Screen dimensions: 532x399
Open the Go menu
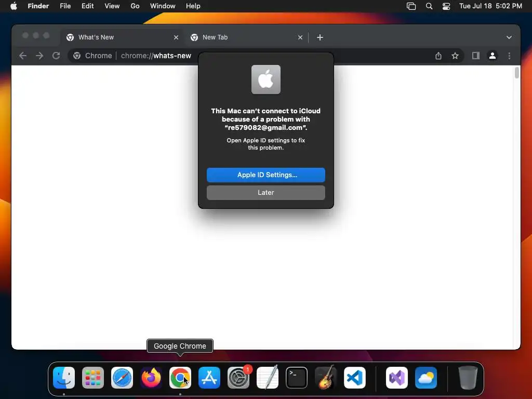click(135, 6)
